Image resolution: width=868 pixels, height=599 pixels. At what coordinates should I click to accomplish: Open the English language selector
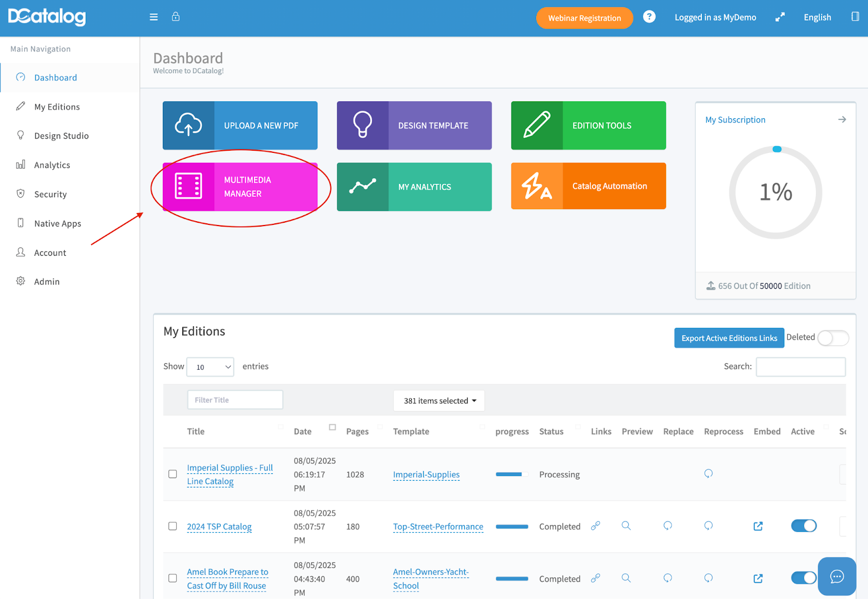[817, 17]
